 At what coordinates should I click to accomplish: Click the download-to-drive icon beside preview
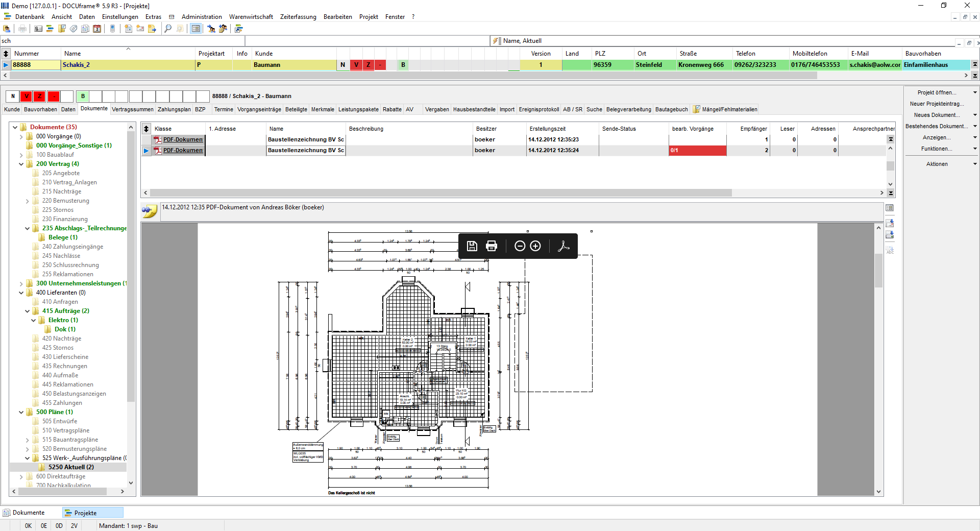(890, 235)
